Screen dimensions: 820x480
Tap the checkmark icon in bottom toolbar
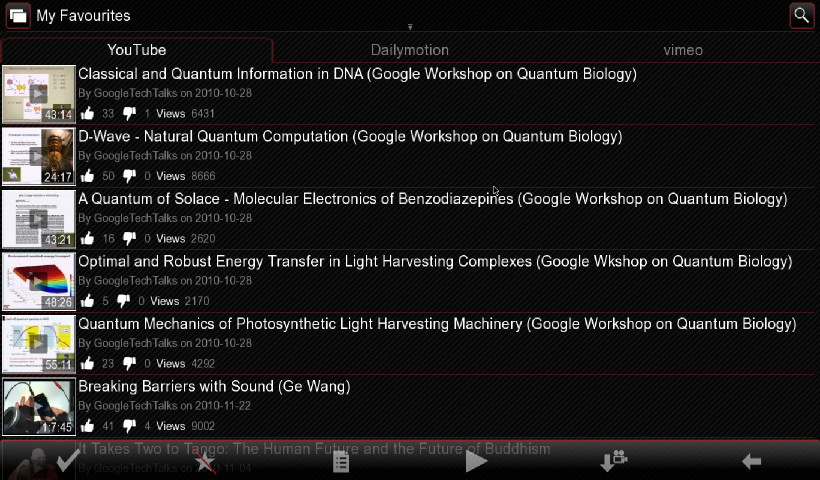(x=68, y=461)
